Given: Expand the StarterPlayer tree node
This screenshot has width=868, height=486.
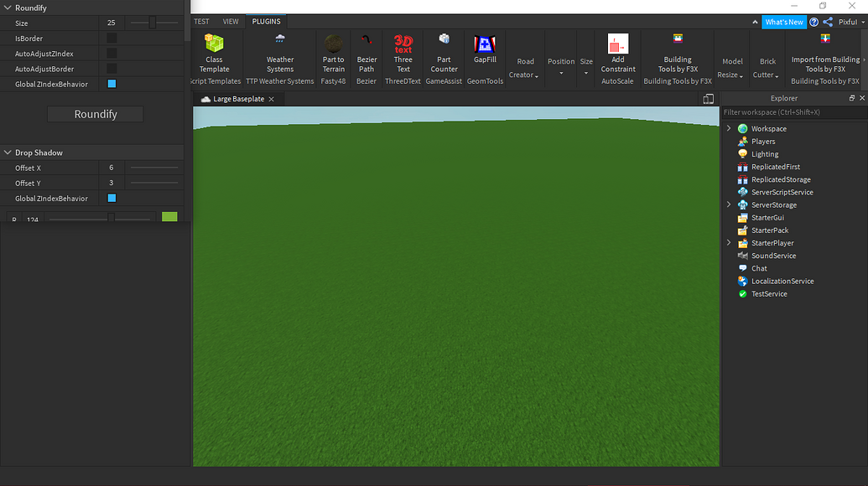Looking at the screenshot, I should [x=729, y=243].
